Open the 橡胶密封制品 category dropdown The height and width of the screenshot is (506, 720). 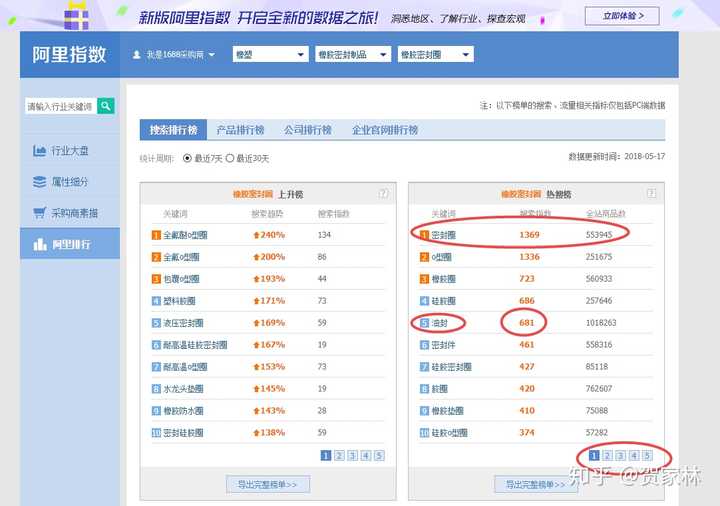[x=353, y=55]
